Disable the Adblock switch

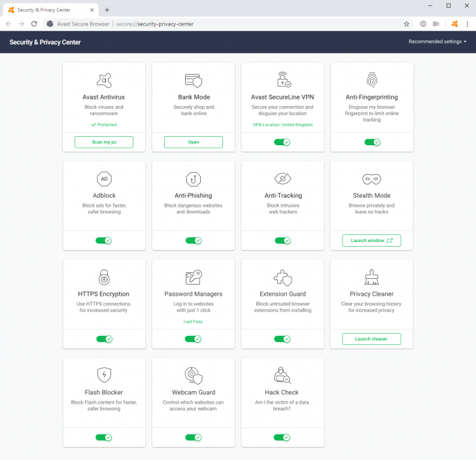103,241
